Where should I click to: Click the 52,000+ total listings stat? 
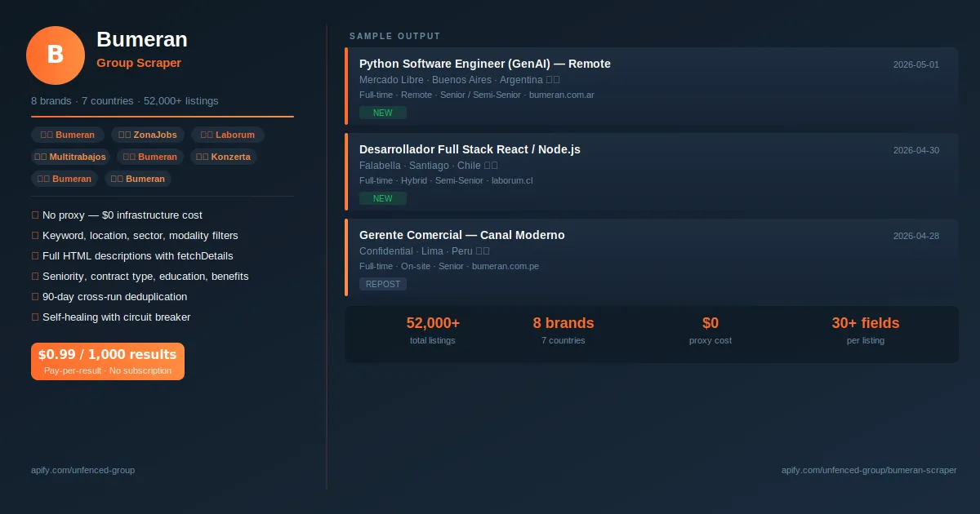(433, 330)
